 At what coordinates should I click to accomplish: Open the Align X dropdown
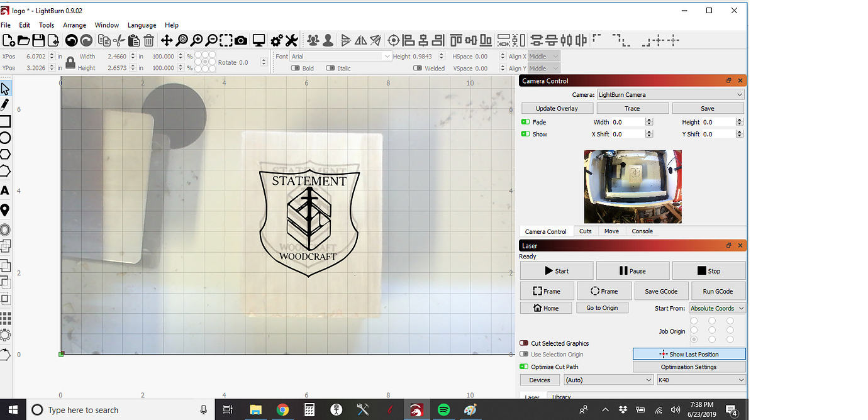coord(543,57)
